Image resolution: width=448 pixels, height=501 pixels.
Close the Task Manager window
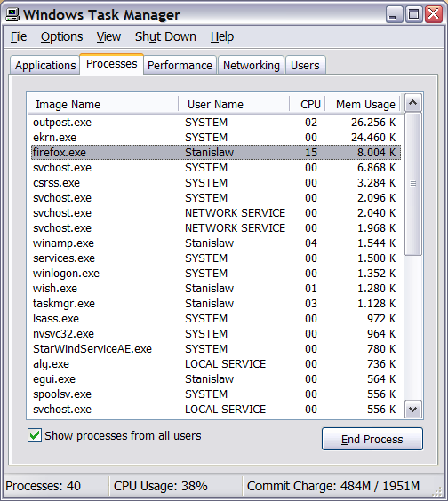point(434,15)
